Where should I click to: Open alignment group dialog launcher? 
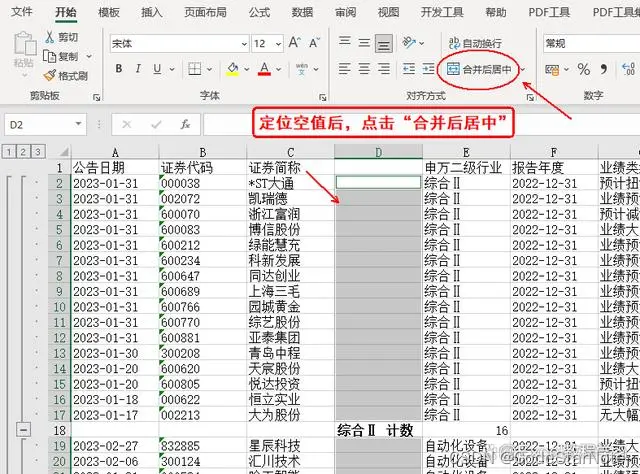click(x=530, y=97)
